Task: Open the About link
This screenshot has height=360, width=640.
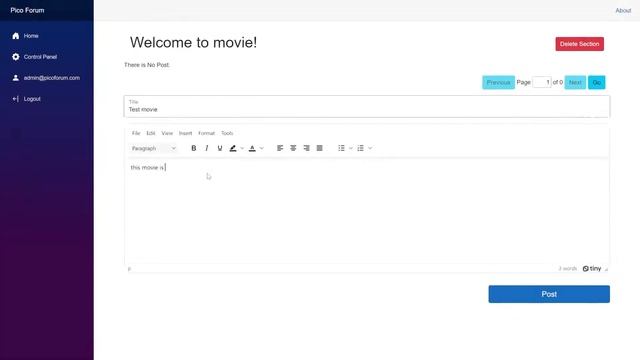Action: pyautogui.click(x=623, y=11)
